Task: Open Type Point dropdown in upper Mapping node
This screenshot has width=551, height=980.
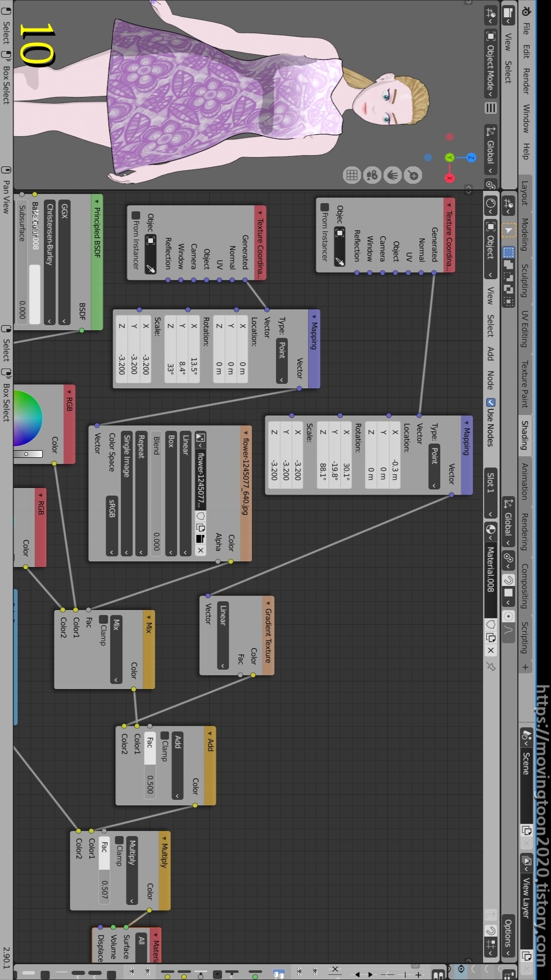Action: tap(434, 467)
